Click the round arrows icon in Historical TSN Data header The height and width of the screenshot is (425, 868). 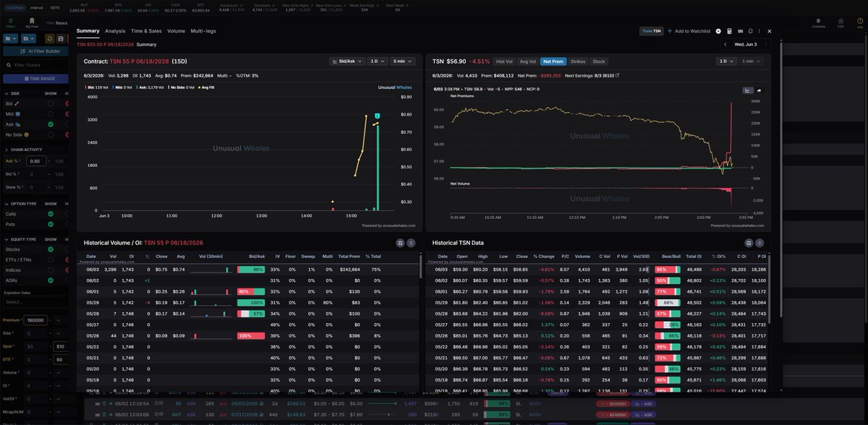coord(759,243)
